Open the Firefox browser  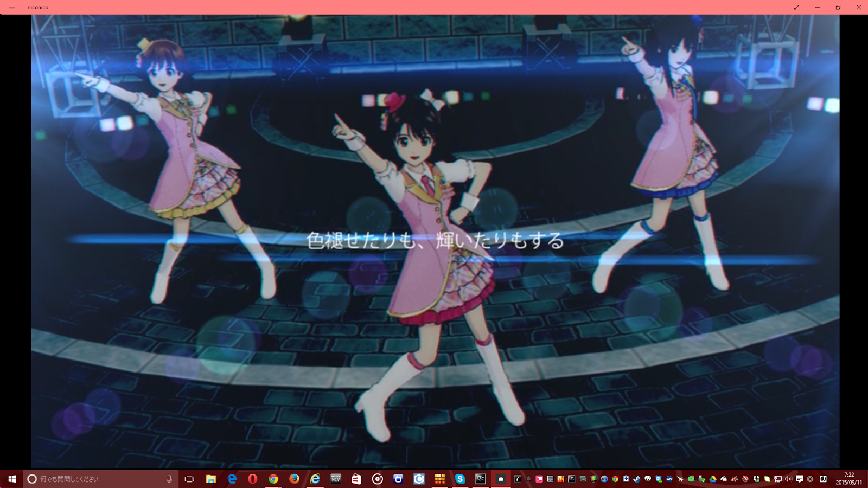pos(294,479)
